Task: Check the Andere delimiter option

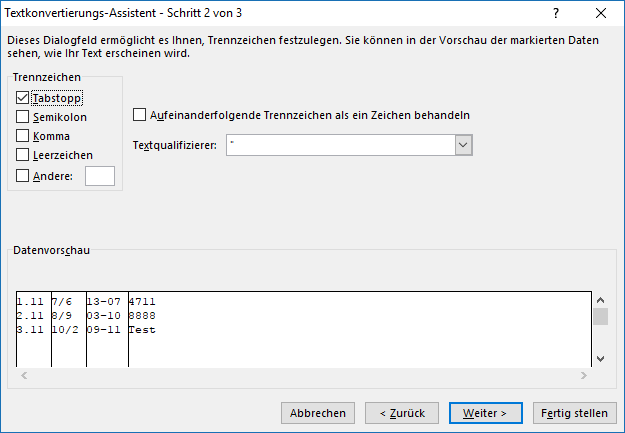Action: (x=22, y=176)
